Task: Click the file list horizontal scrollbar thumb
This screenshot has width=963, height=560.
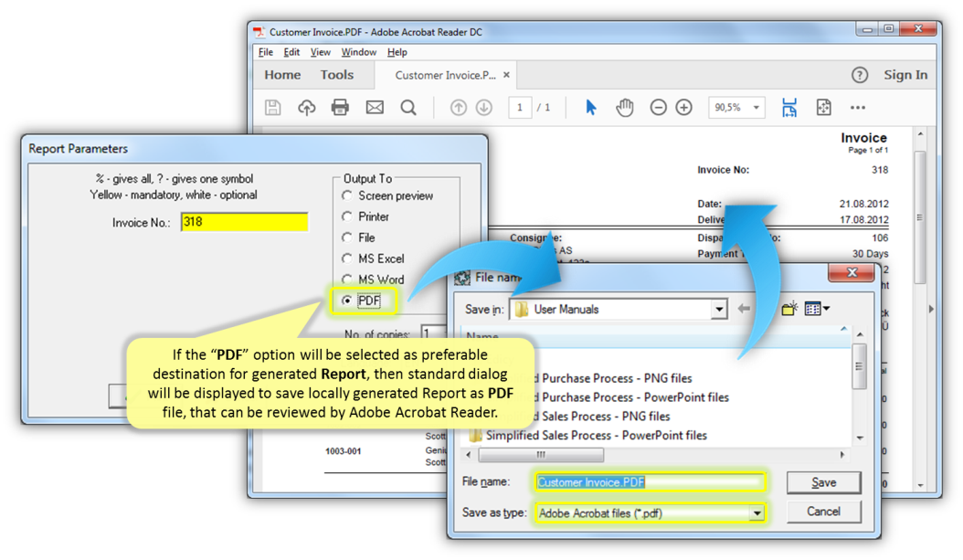Action: pos(541,455)
